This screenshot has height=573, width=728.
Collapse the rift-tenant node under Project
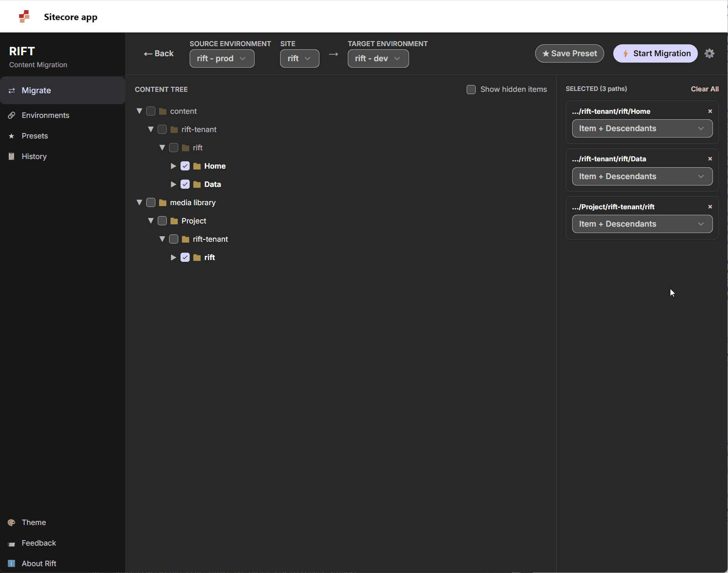[162, 239]
